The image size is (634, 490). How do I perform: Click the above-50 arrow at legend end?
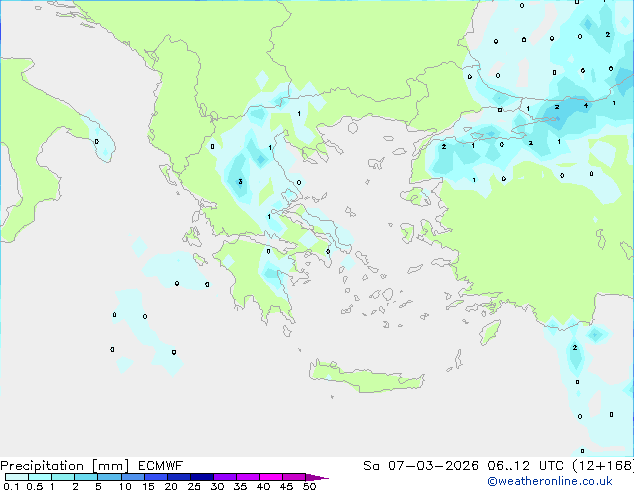(x=317, y=477)
